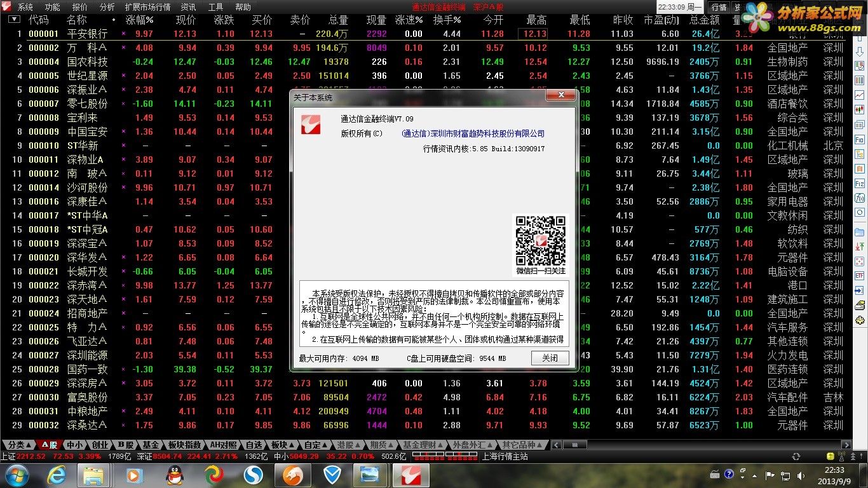868x488 pixels.
Task: Open the intraday line chart icon
Action: [x=860, y=95]
